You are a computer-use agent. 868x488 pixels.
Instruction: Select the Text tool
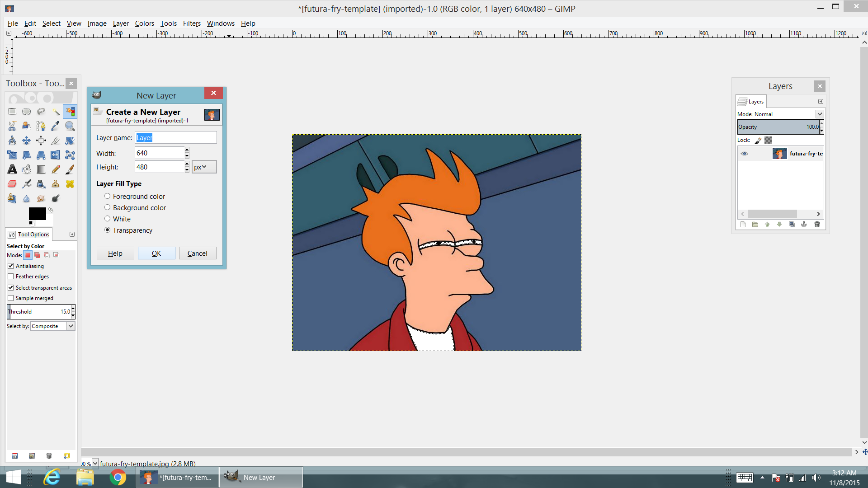[12, 169]
